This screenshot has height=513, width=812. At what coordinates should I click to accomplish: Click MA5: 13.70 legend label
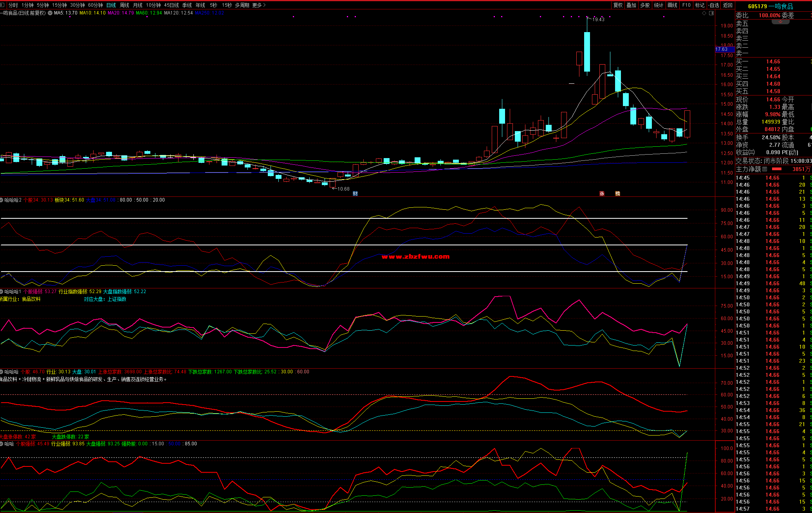[65, 13]
